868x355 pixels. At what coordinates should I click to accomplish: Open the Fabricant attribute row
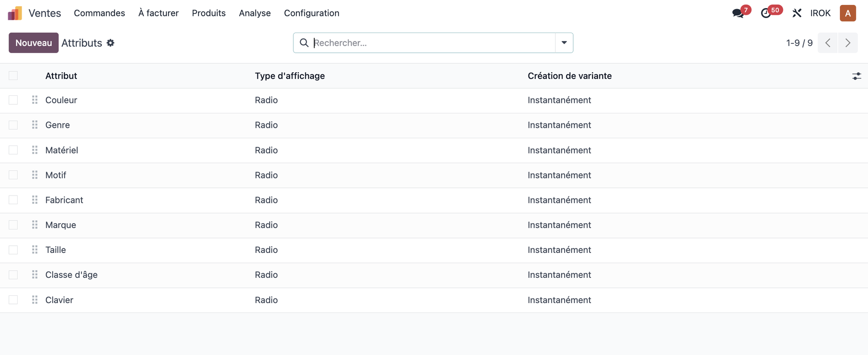[434, 200]
